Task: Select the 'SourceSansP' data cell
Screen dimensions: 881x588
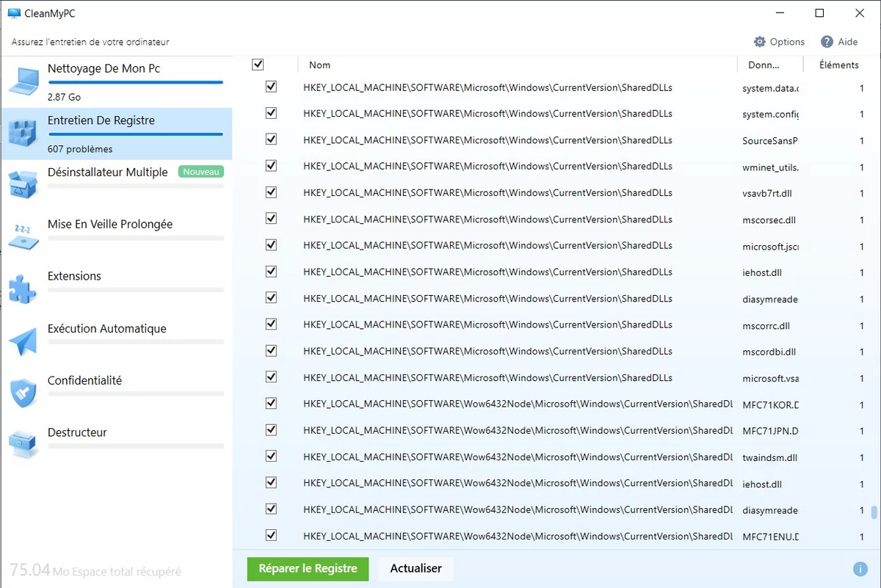Action: 770,140
